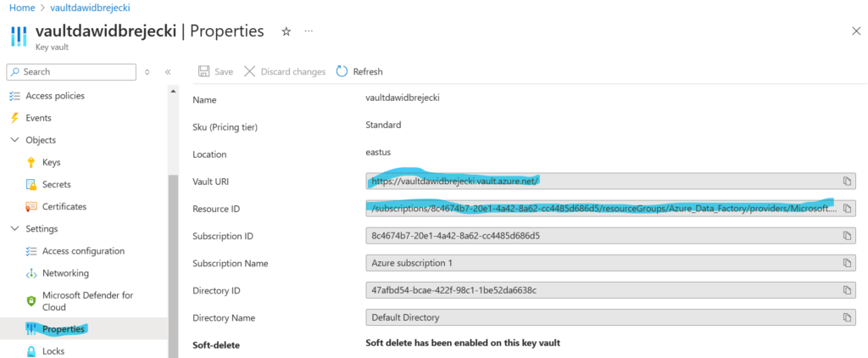Collapse the sidebar with double chevron
The image size is (868, 358).
point(168,72)
